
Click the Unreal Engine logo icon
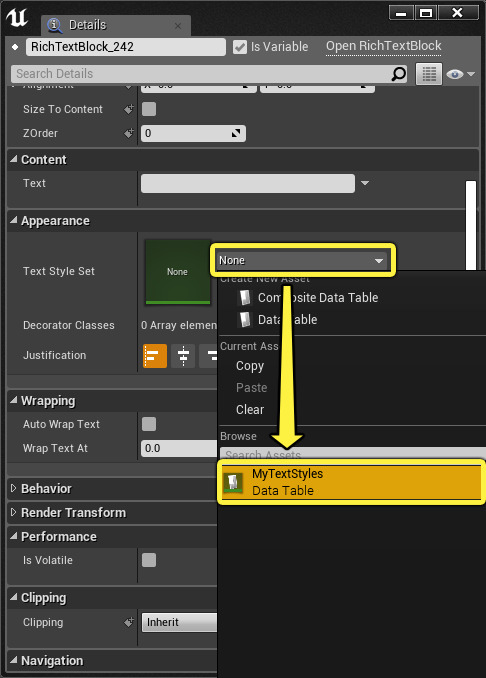click(16, 18)
